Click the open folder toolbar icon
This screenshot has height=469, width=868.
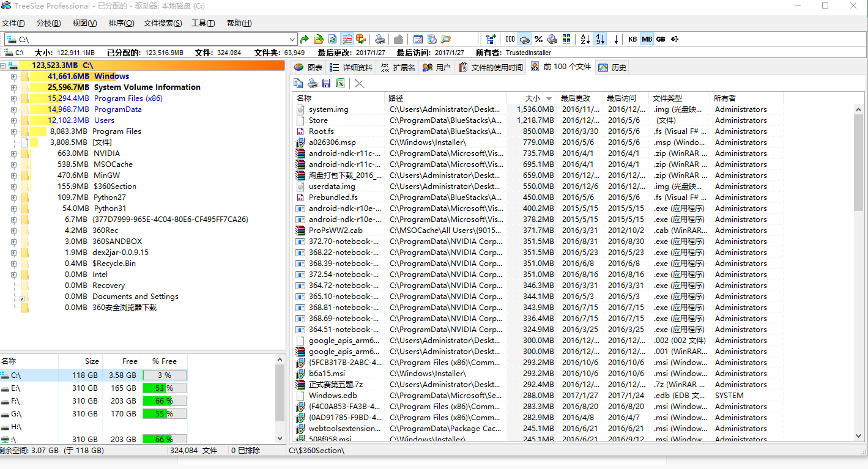[319, 39]
